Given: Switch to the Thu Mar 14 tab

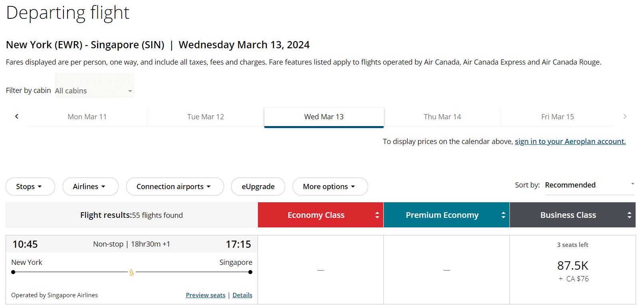Looking at the screenshot, I should click(442, 117).
